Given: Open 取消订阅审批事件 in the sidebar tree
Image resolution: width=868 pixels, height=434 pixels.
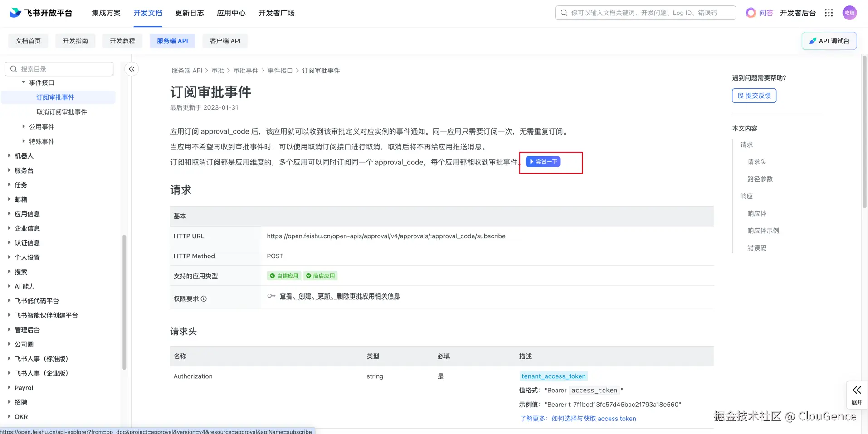Looking at the screenshot, I should (x=62, y=112).
